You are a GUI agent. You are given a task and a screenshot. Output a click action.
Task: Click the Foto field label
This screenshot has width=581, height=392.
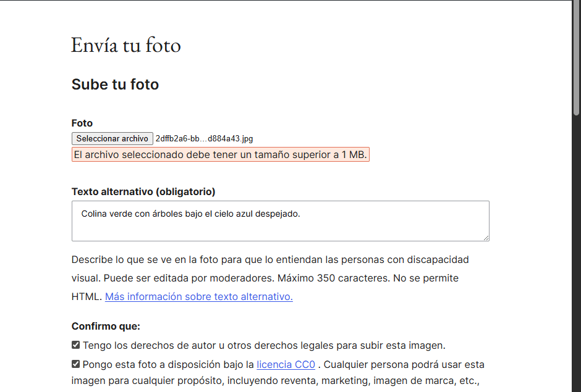click(82, 123)
